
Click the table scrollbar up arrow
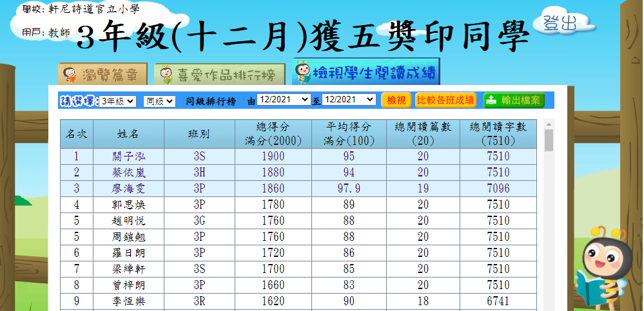pos(549,124)
